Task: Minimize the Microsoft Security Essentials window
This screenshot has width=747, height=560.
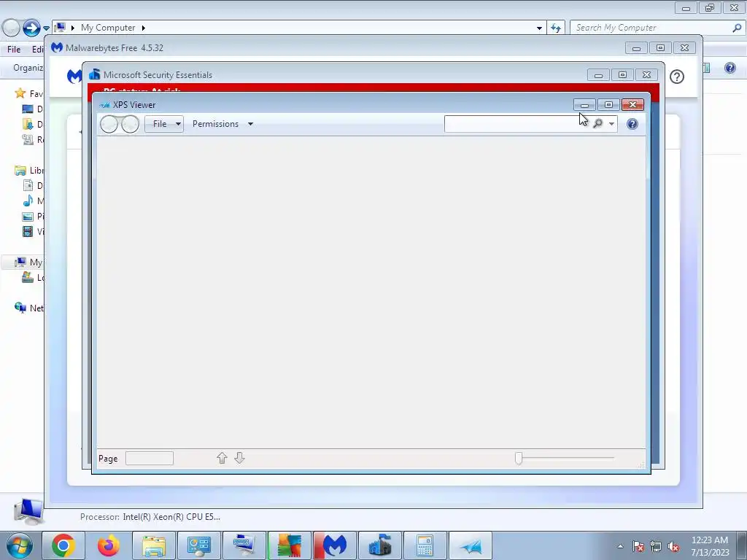Action: point(598,75)
